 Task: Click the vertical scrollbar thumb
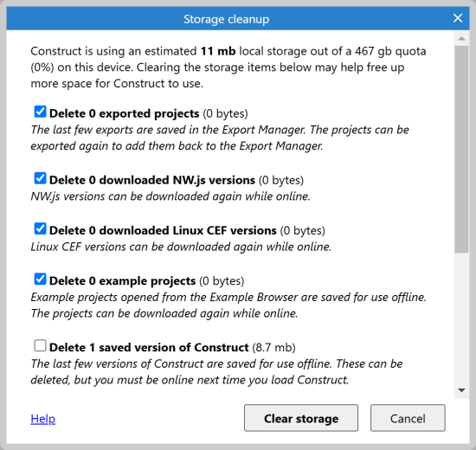(461, 149)
